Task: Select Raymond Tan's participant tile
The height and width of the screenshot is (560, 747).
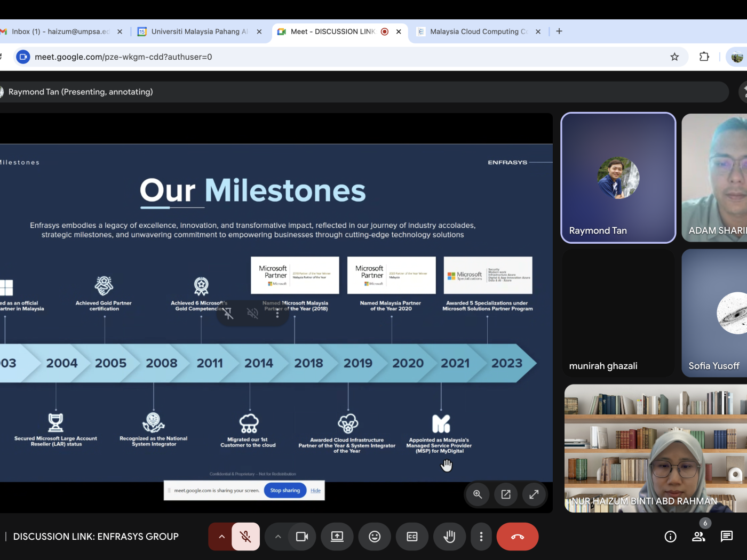Action: 618,178
